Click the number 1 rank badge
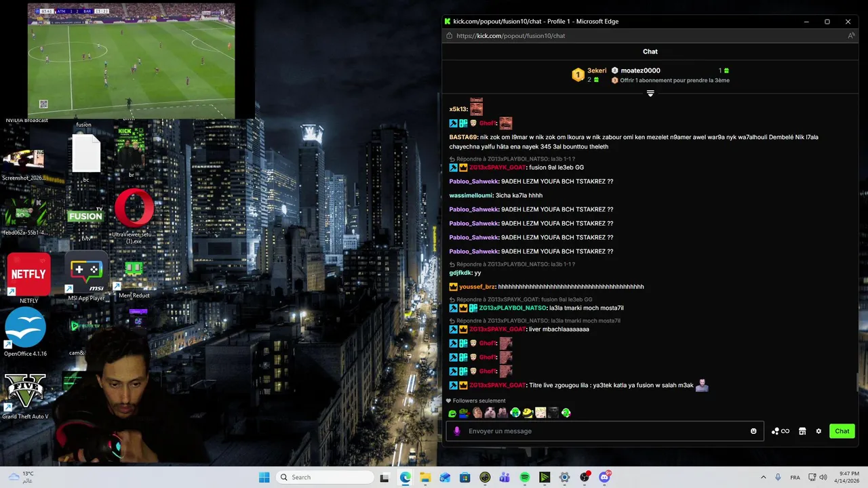Viewport: 868px width, 488px height. [x=578, y=75]
